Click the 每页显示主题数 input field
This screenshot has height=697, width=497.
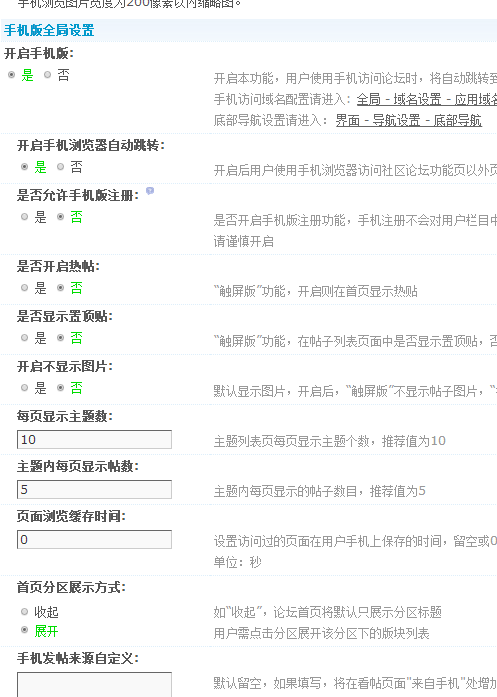tap(94, 440)
